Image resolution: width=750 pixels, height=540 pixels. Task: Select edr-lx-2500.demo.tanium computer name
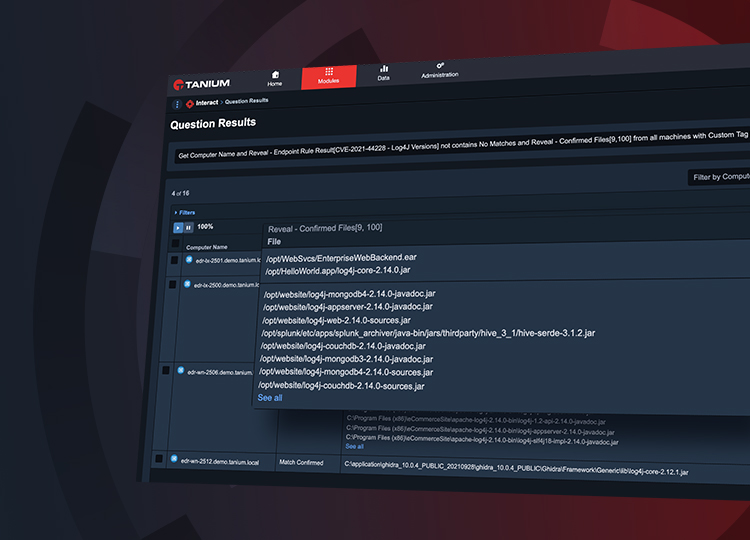(227, 285)
